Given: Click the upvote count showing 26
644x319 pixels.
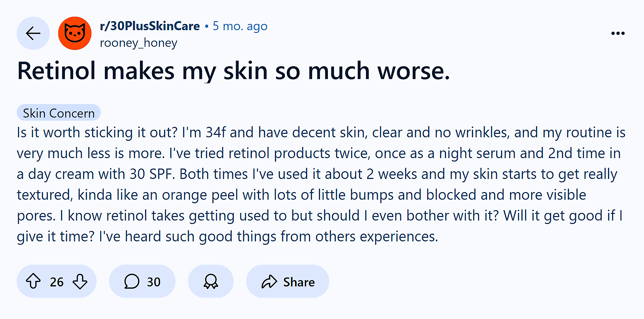Looking at the screenshot, I should click(x=57, y=281).
